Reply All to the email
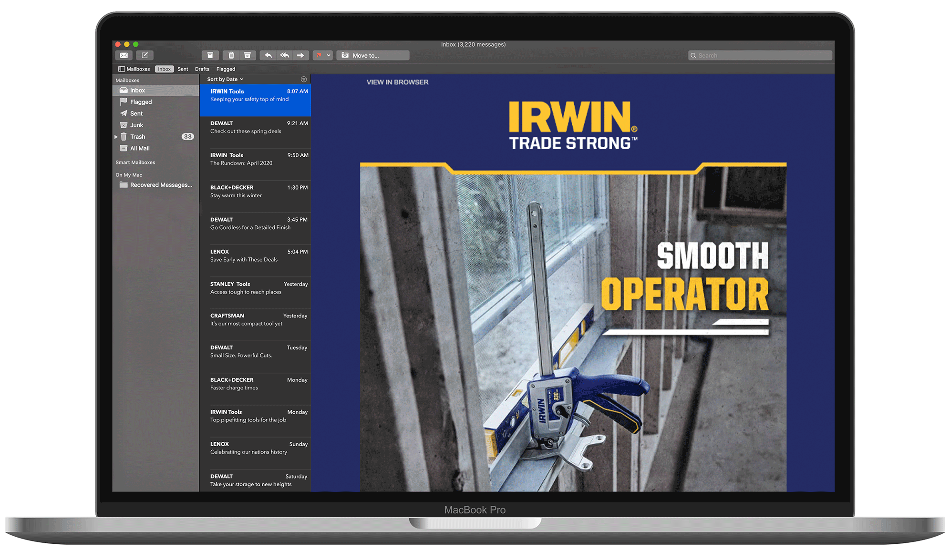 (285, 55)
